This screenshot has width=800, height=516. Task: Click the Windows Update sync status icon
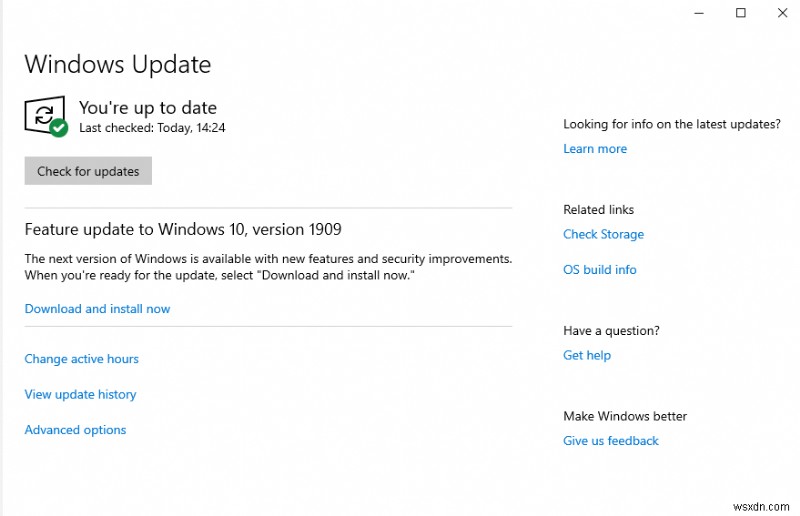pyautogui.click(x=43, y=114)
